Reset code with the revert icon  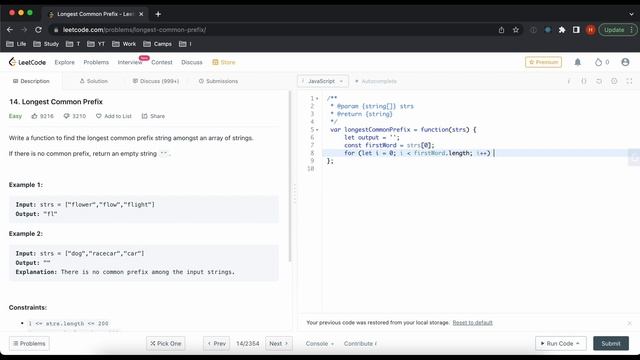pyautogui.click(x=599, y=81)
